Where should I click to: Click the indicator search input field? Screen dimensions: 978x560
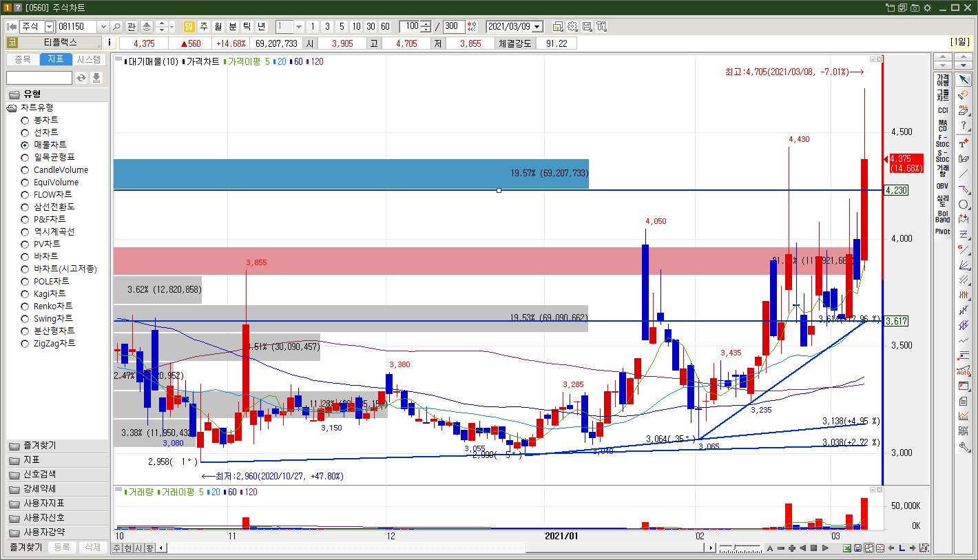pos(39,78)
